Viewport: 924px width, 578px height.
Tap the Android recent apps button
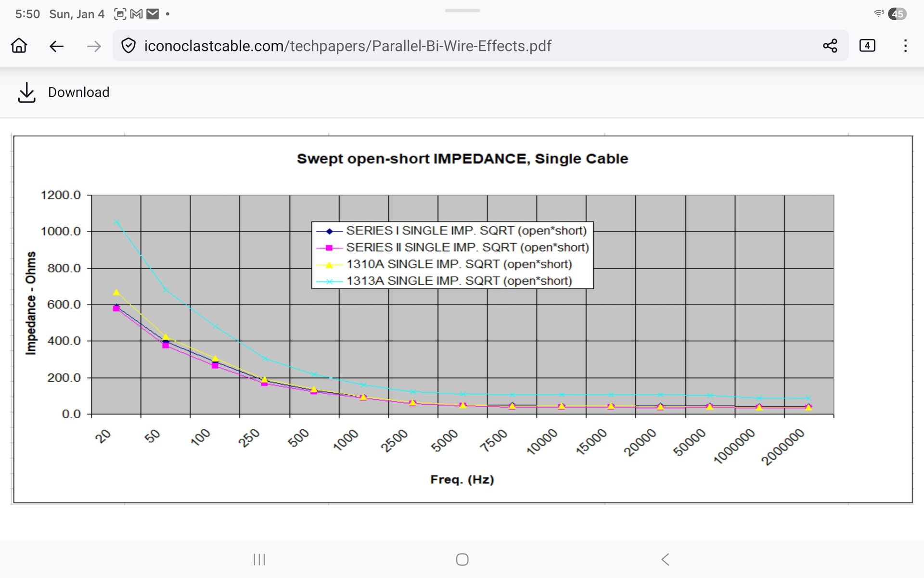click(259, 559)
